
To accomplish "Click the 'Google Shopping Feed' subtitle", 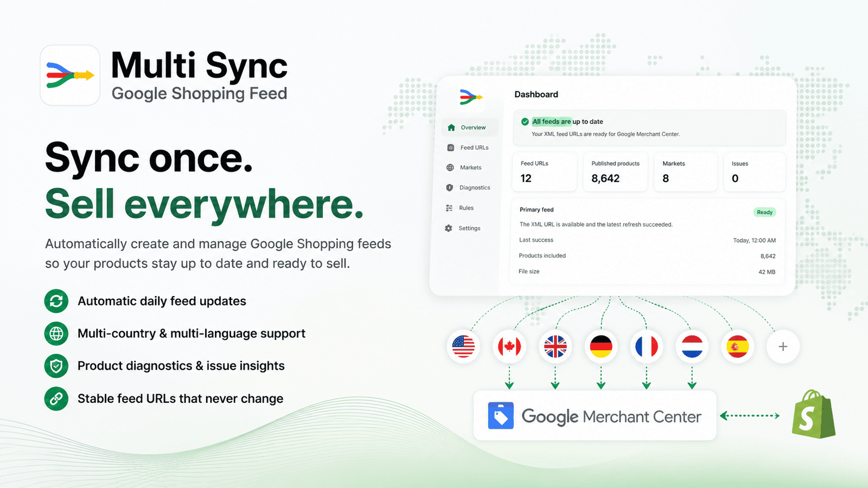I will (199, 93).
